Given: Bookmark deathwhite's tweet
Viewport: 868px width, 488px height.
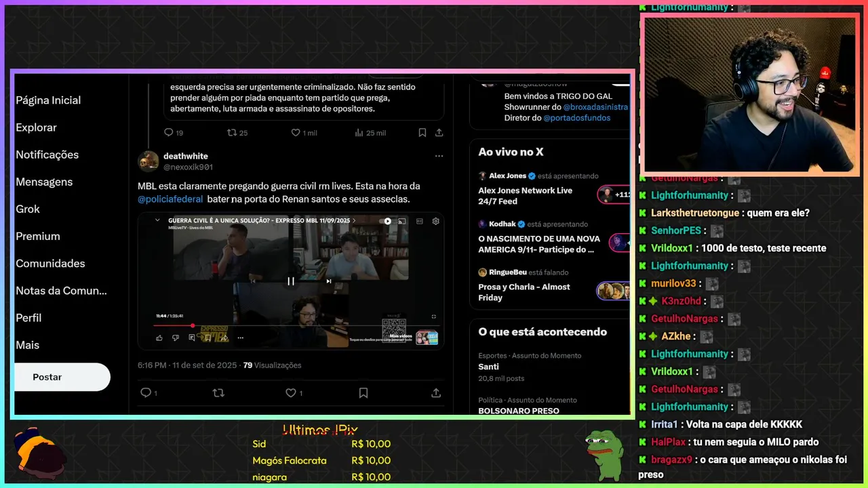Looking at the screenshot, I should [x=363, y=392].
